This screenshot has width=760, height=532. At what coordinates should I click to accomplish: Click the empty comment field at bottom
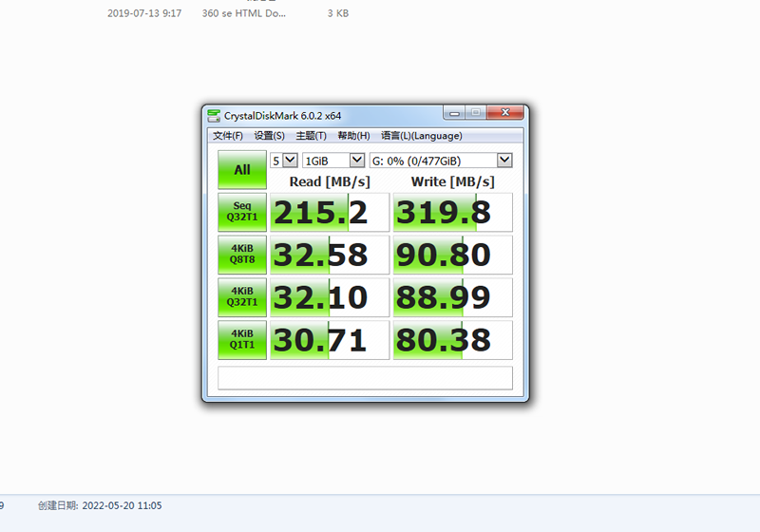click(365, 378)
